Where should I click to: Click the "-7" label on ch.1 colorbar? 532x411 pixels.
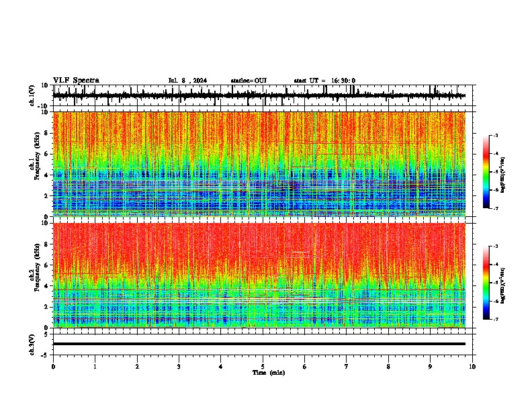pos(496,208)
